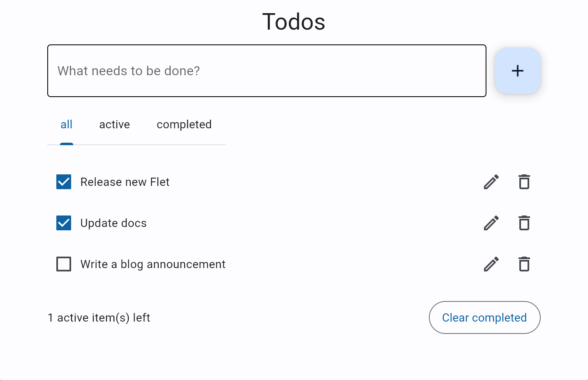
Task: Uncheck the 'Update docs' checkbox
Action: click(x=64, y=223)
